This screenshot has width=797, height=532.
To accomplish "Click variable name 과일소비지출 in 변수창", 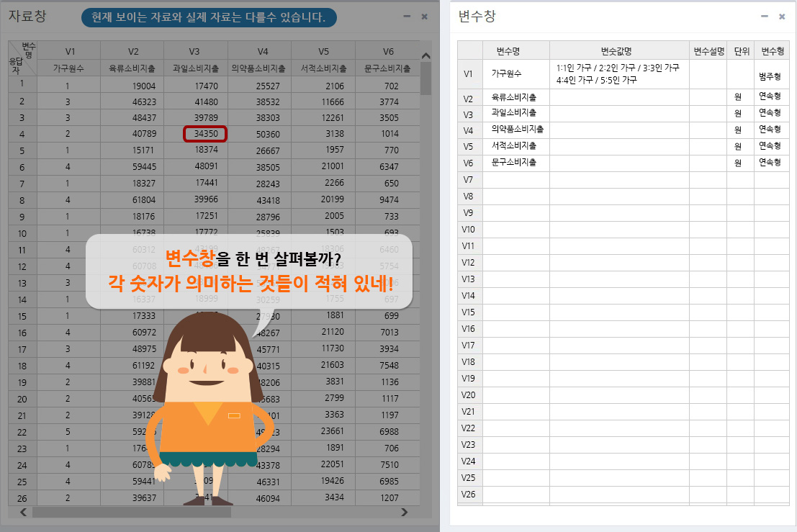I will [513, 112].
